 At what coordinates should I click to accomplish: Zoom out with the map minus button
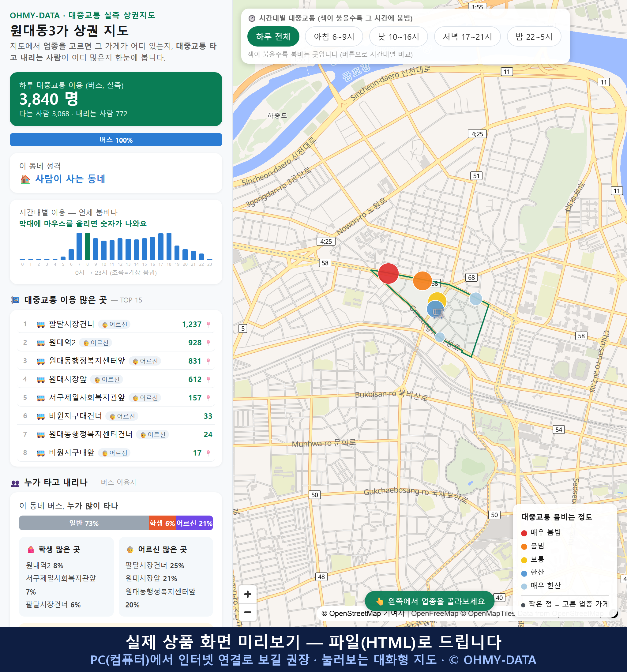tap(247, 612)
